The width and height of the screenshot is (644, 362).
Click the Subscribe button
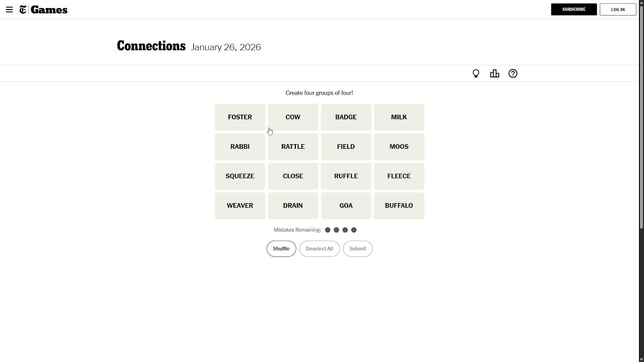pos(574,10)
